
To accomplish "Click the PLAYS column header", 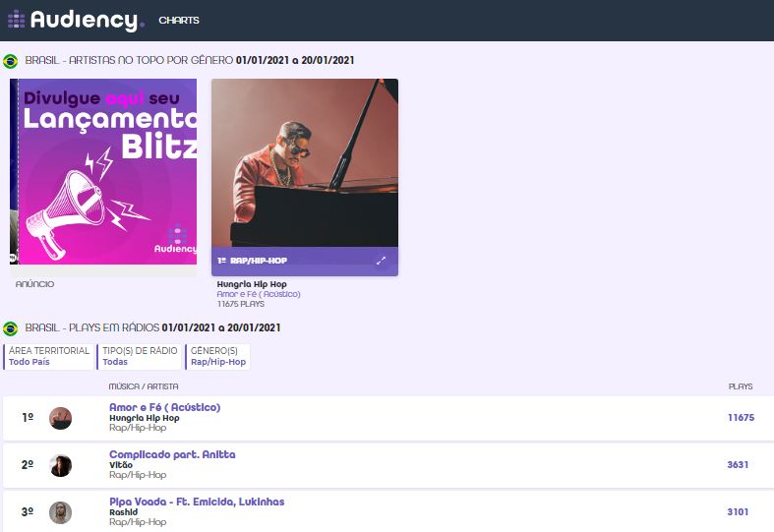I will coord(741,386).
